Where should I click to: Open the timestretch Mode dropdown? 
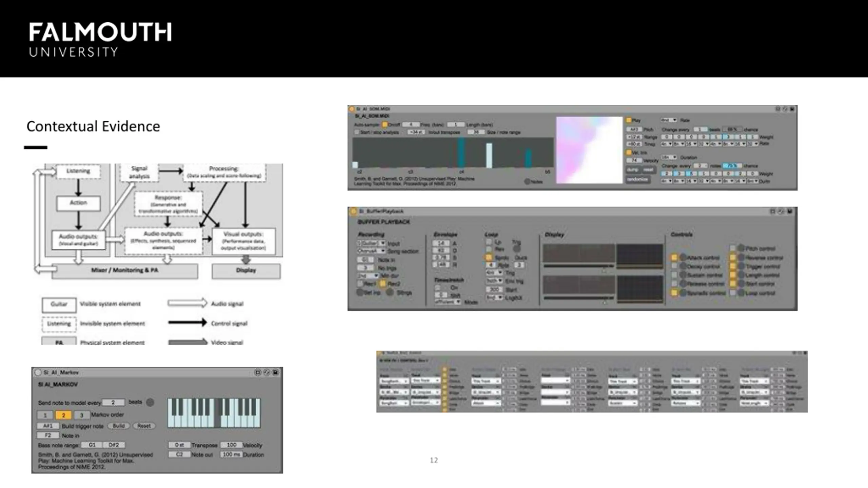coord(448,301)
